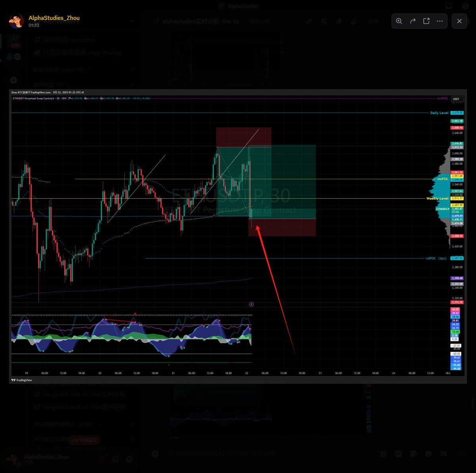Click the alphastudies实时分析-live-ta channel title
Screen dimensions: 476x473
click(x=201, y=21)
